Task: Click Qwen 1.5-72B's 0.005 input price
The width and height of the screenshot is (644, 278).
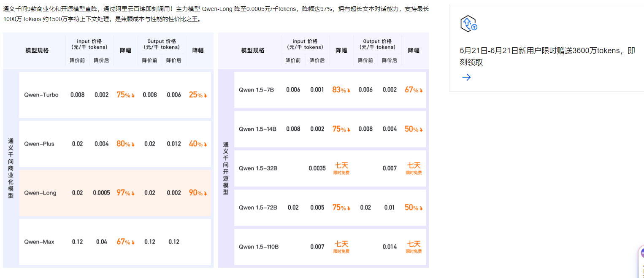Action: [x=317, y=208]
